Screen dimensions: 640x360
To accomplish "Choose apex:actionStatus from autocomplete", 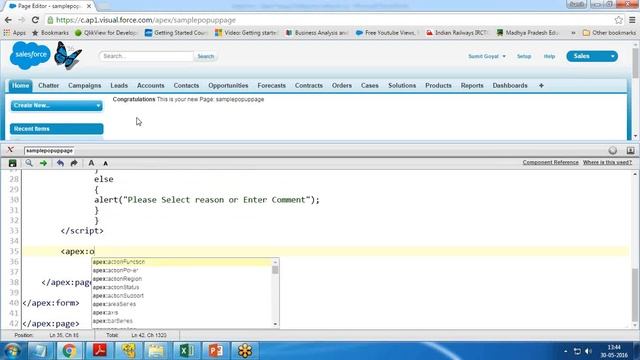I will (x=182, y=287).
